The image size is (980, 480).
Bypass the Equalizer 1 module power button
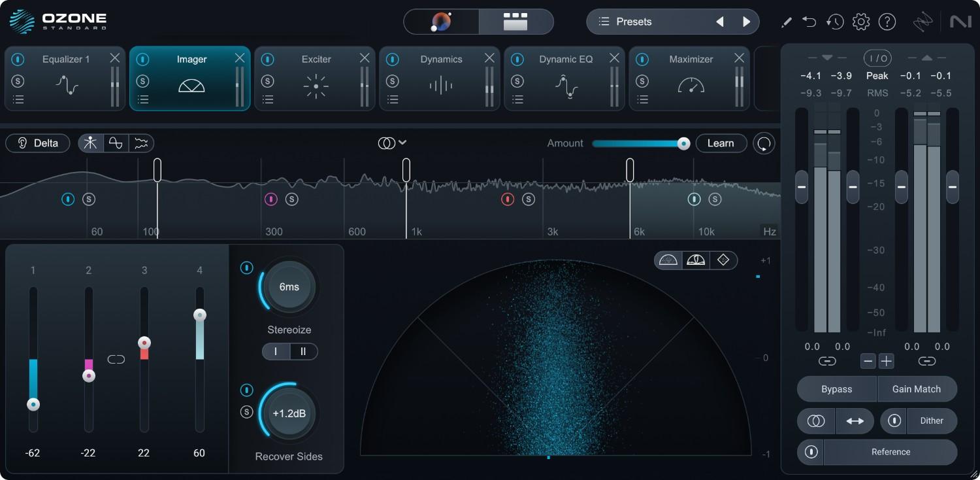(x=18, y=60)
